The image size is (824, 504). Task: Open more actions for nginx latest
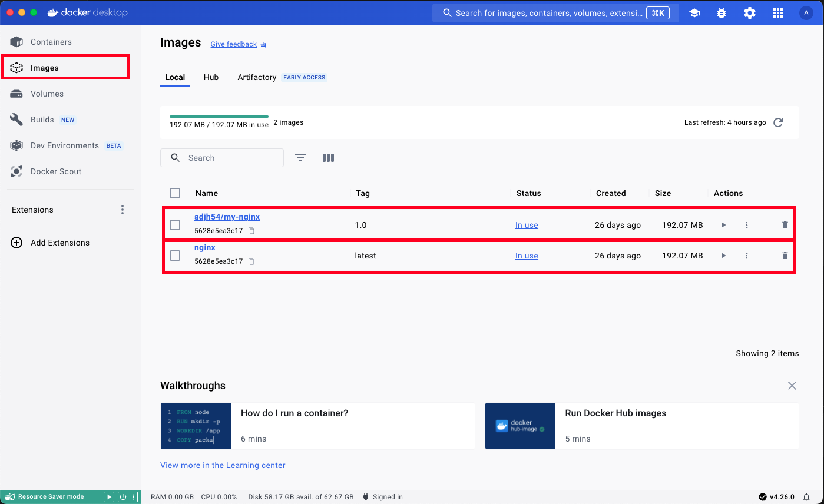pos(747,256)
